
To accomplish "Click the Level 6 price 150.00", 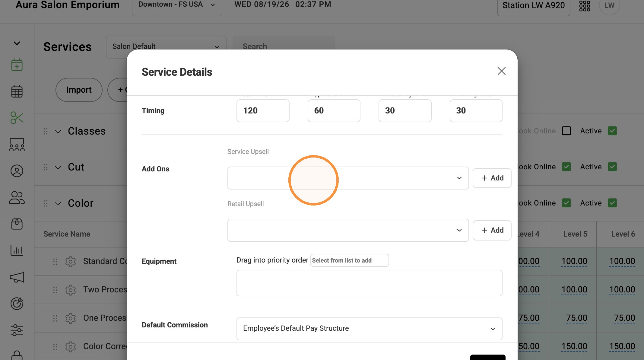I will click(x=622, y=346).
